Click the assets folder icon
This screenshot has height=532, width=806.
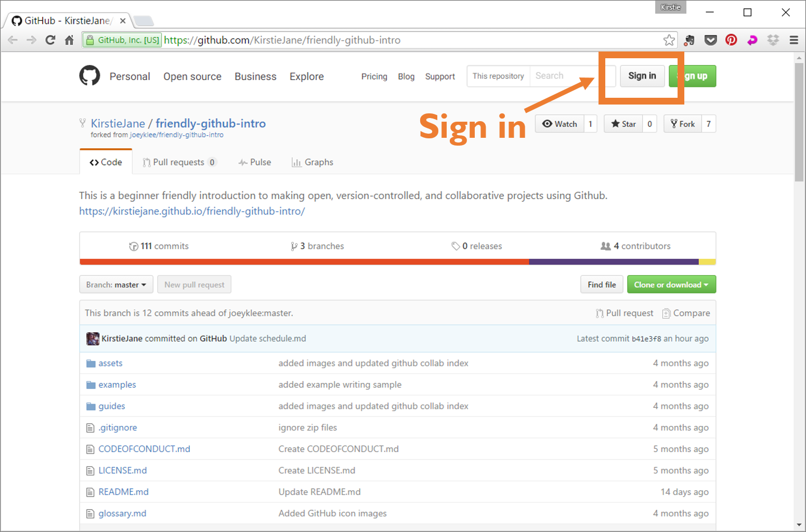point(91,363)
